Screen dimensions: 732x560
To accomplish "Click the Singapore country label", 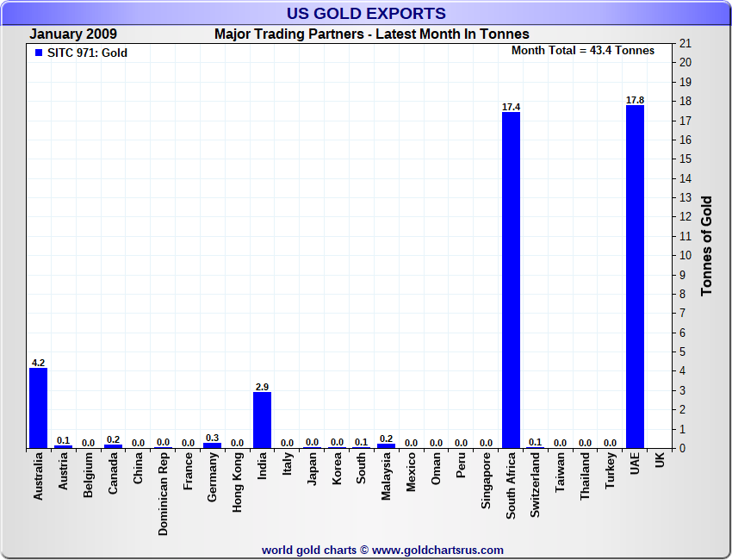I will click(486, 481).
